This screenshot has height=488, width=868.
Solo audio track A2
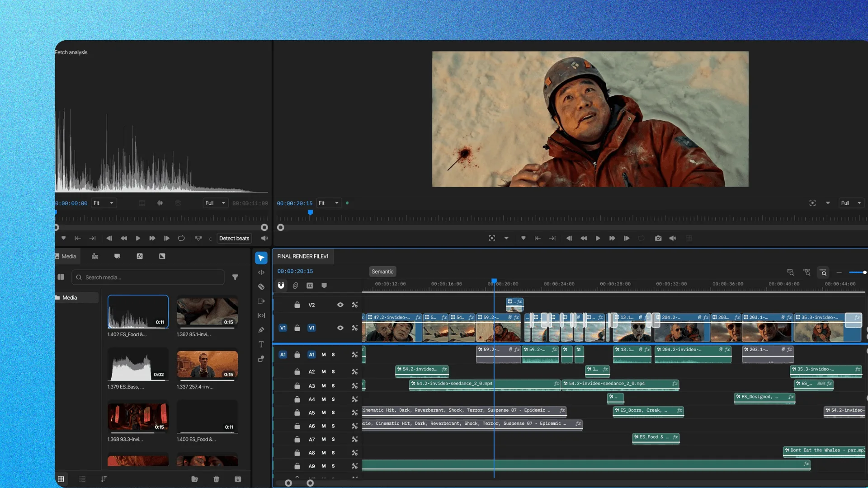coord(333,372)
